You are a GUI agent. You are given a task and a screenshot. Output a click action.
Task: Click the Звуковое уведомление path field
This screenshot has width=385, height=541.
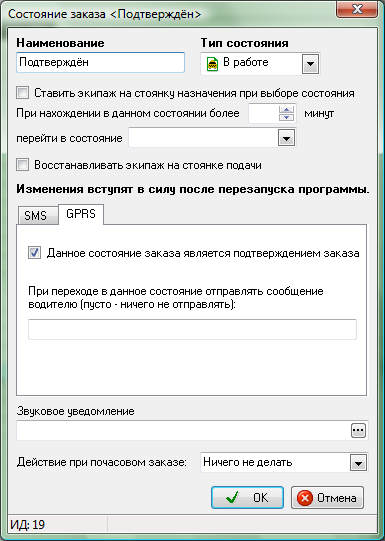pos(184,430)
